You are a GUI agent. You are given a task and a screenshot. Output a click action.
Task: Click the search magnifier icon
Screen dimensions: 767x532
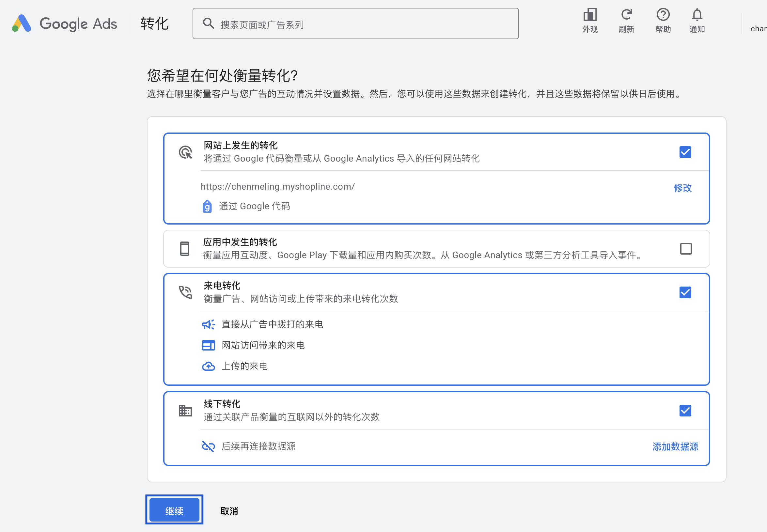click(209, 24)
